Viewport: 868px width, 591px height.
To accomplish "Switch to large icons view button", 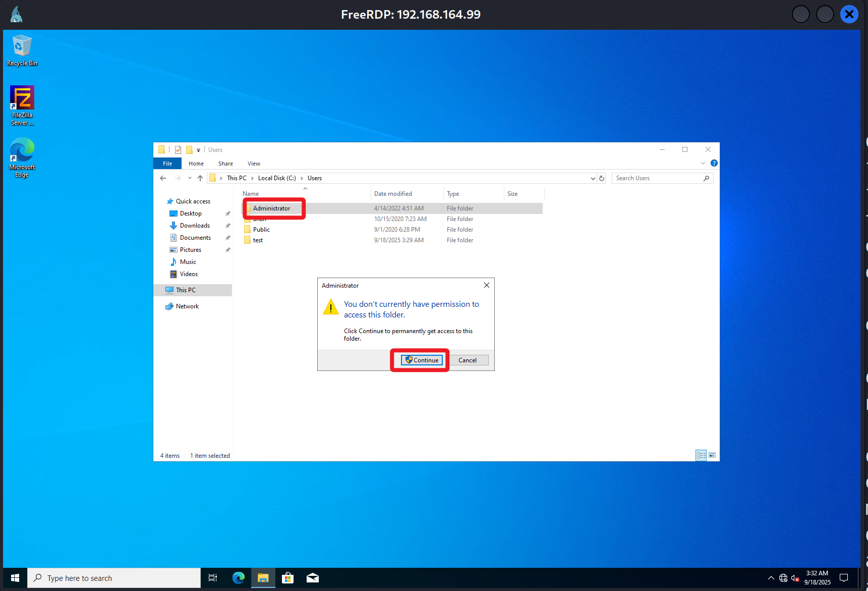I will pos(712,455).
